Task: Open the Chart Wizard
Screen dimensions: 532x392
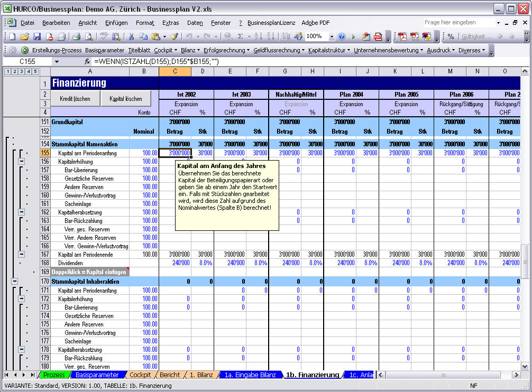Action: pyautogui.click(x=286, y=36)
